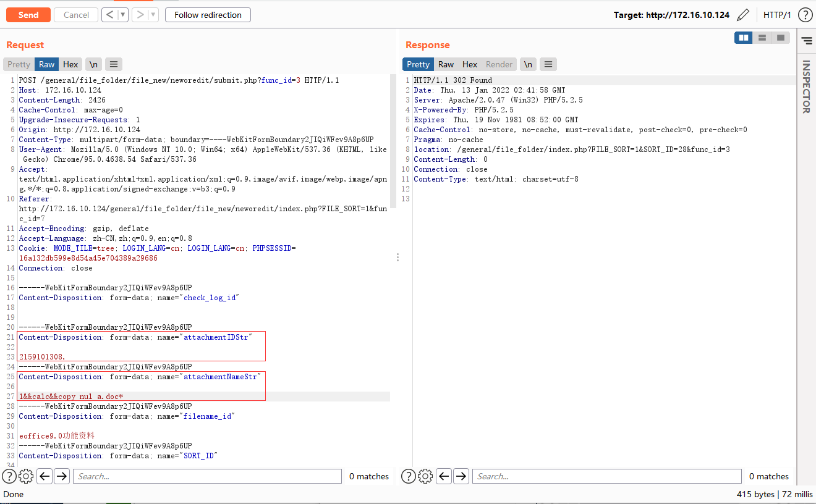Open help via top-right question icon
Viewport: 816px width, 504px height.
(x=805, y=15)
